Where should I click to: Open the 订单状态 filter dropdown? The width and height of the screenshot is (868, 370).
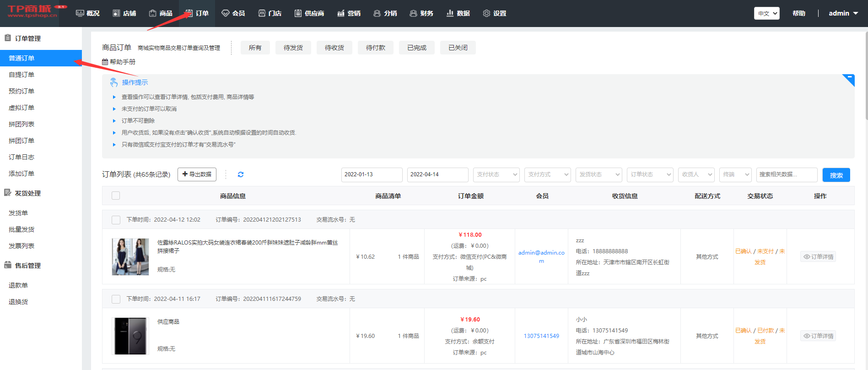(x=650, y=174)
